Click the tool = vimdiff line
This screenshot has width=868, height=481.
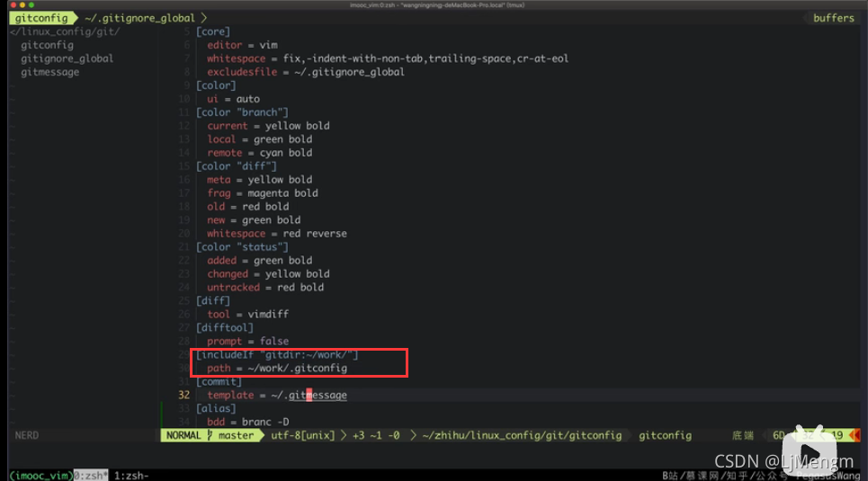point(248,315)
